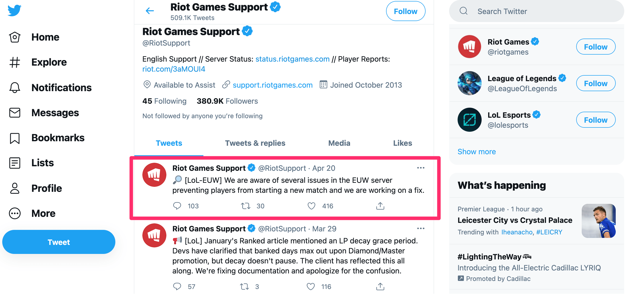This screenshot has width=644, height=304.
Task: Open the Explore hashtag icon
Action: pyautogui.click(x=14, y=62)
